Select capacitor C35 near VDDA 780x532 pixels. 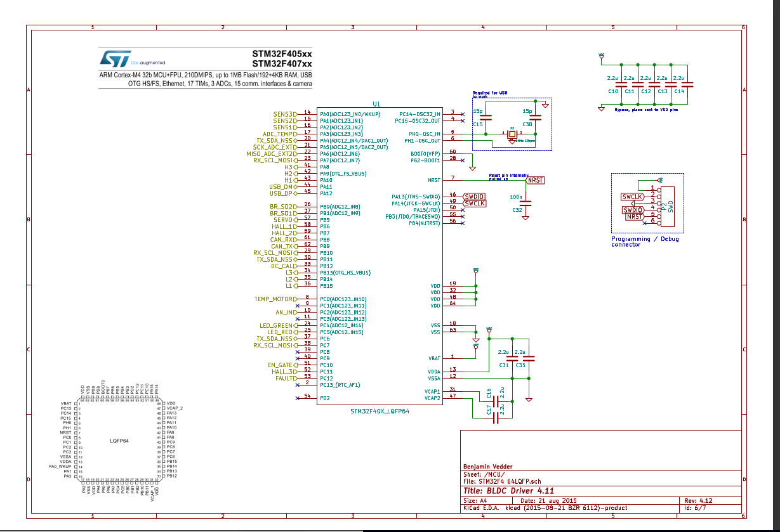(x=529, y=358)
